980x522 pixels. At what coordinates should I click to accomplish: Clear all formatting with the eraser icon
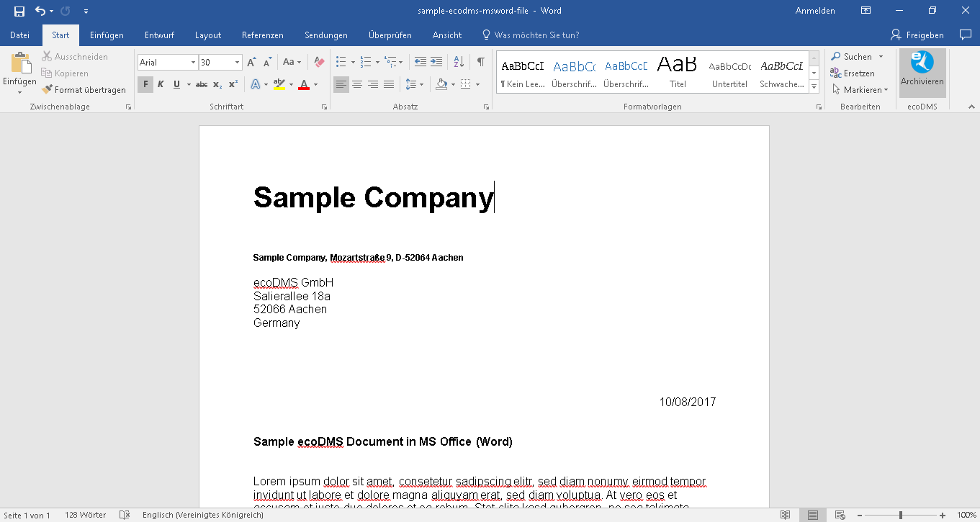tap(320, 63)
